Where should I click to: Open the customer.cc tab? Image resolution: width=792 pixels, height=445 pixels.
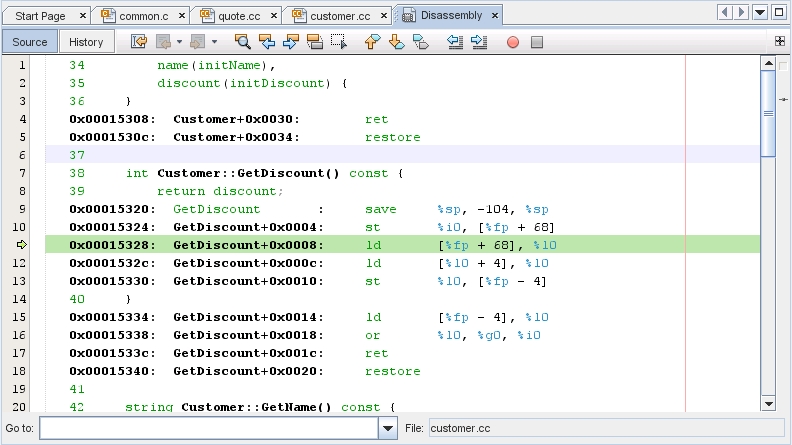point(340,16)
